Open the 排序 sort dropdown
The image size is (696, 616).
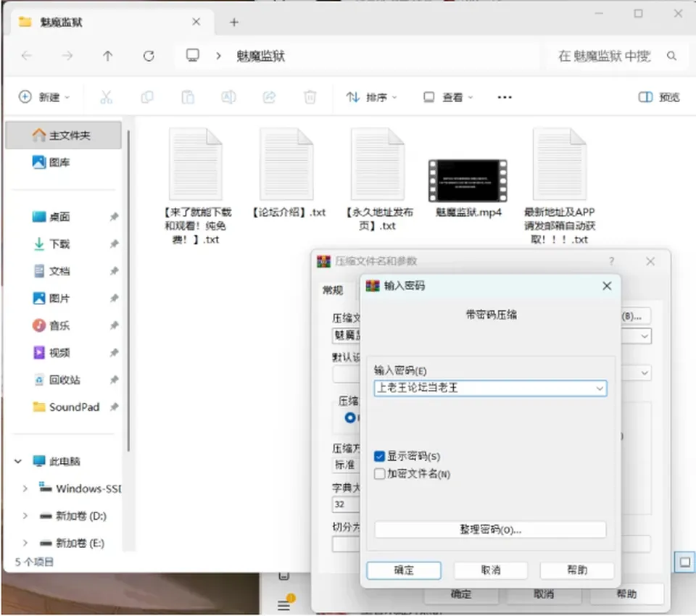(x=371, y=97)
